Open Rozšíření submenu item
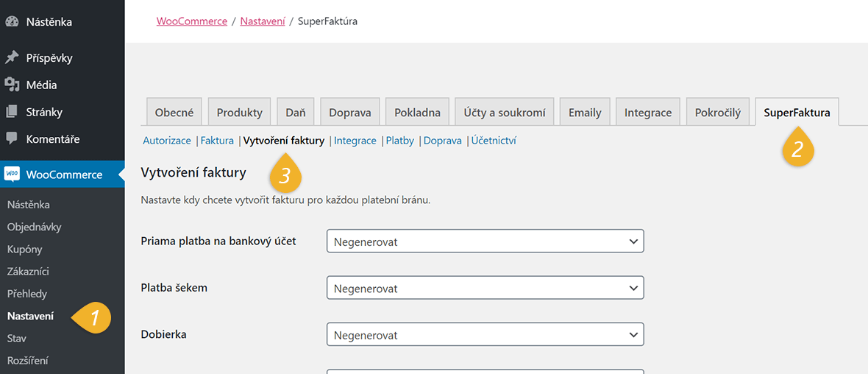 tap(28, 360)
